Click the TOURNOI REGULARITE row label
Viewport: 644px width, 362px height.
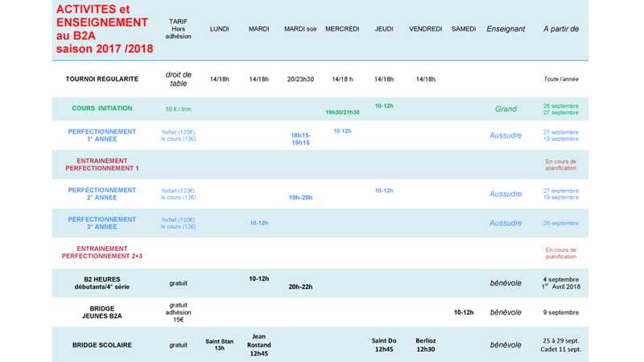tap(102, 79)
